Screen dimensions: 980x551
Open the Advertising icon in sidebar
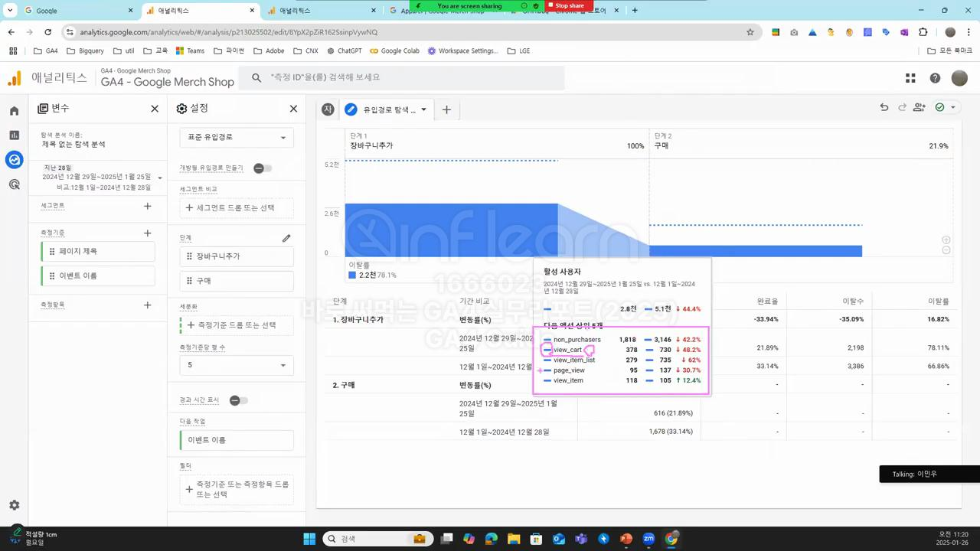(14, 184)
